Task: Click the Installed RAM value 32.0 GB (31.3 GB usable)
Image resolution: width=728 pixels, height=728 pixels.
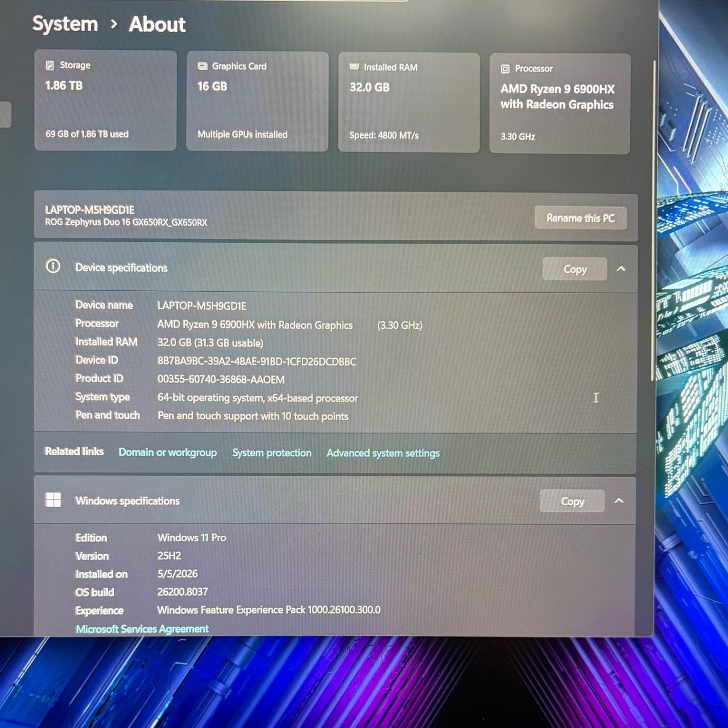Action: (x=210, y=343)
